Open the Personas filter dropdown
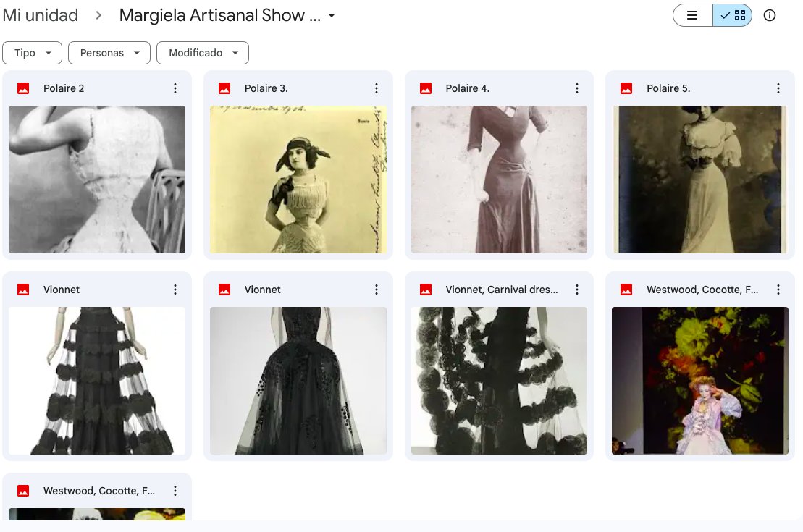The image size is (803, 532). pyautogui.click(x=109, y=53)
